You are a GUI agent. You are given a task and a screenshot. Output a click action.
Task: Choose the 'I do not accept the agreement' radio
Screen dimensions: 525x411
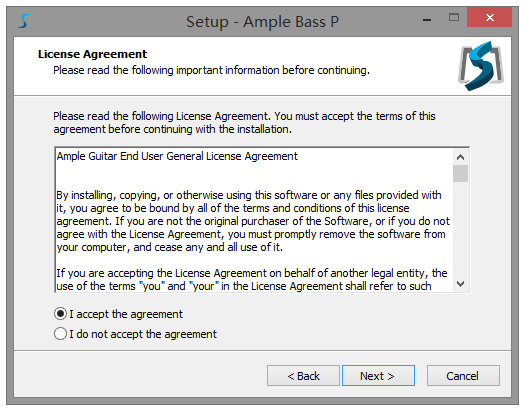click(60, 334)
